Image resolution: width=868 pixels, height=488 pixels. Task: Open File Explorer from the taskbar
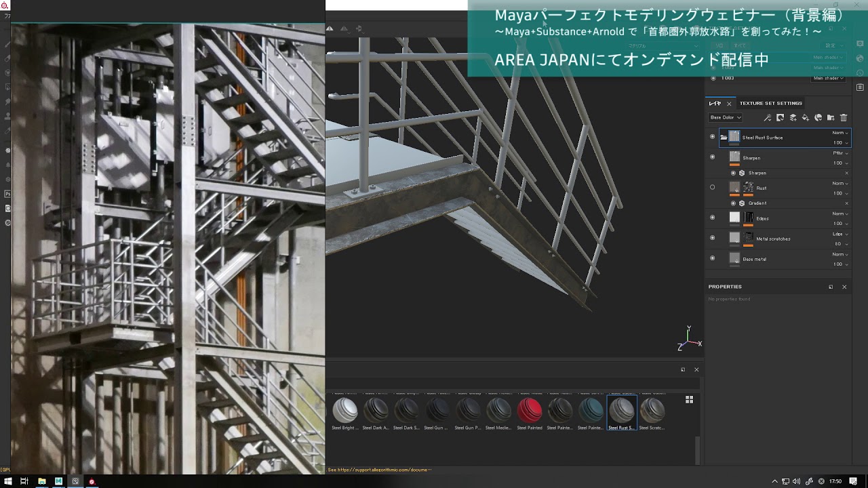tap(42, 481)
